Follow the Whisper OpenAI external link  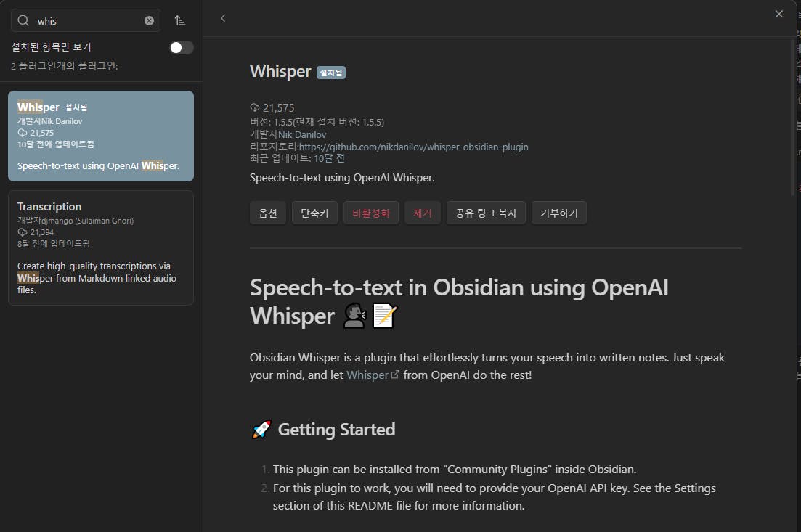[x=373, y=375]
